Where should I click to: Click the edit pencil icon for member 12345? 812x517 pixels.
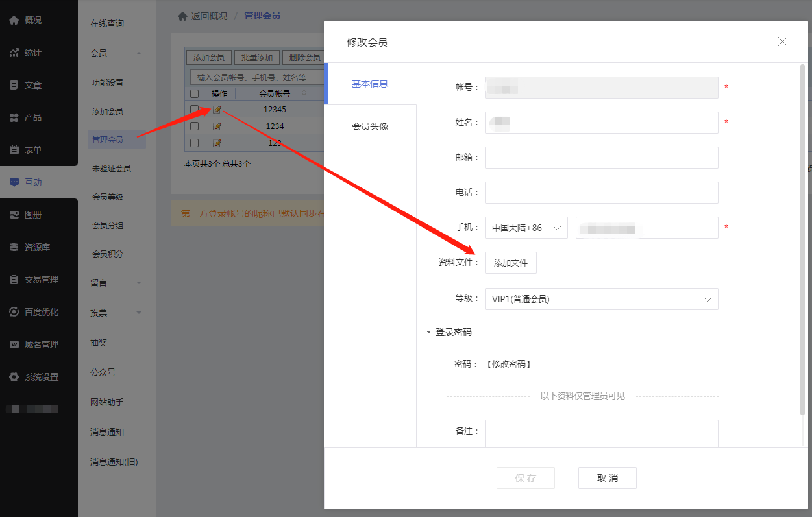click(x=217, y=110)
